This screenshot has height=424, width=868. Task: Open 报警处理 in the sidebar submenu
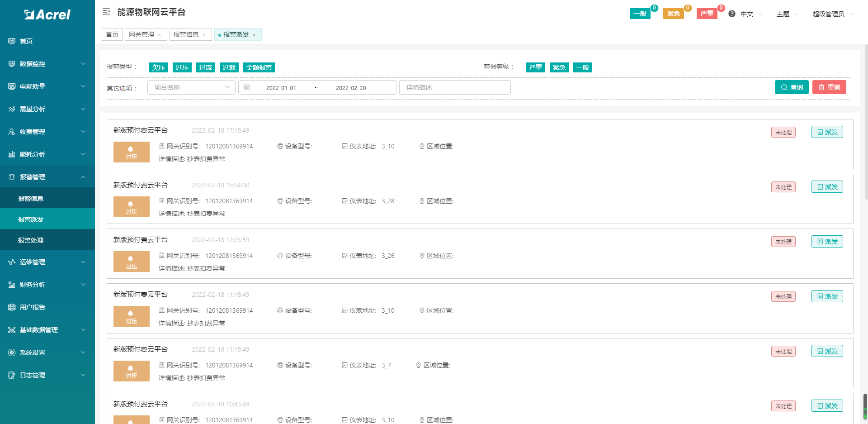click(31, 240)
